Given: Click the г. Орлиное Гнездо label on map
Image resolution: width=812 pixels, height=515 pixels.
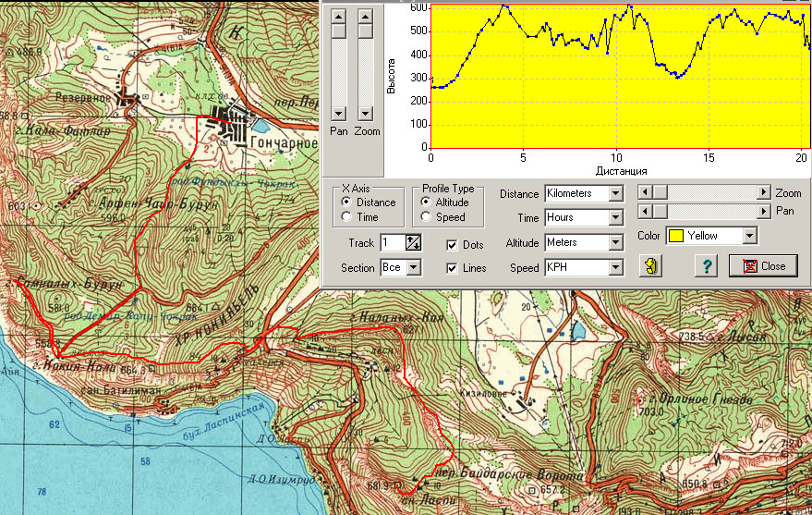Looking at the screenshot, I should (x=700, y=399).
